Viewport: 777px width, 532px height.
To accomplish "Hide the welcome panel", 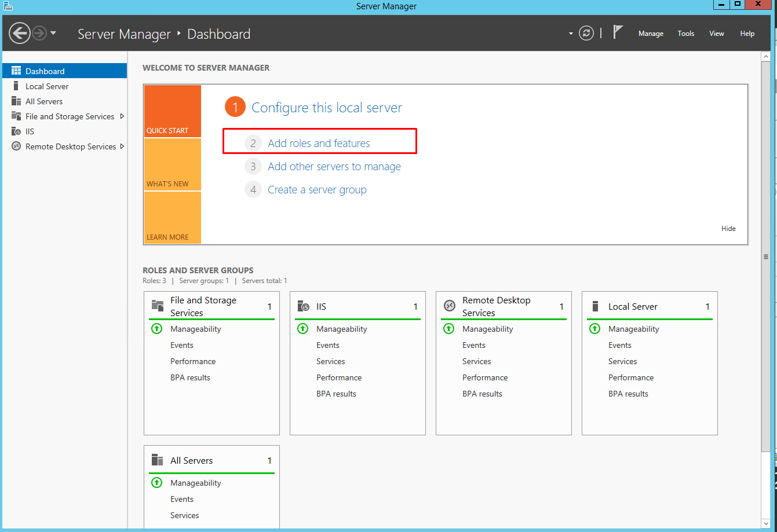I will click(x=728, y=229).
